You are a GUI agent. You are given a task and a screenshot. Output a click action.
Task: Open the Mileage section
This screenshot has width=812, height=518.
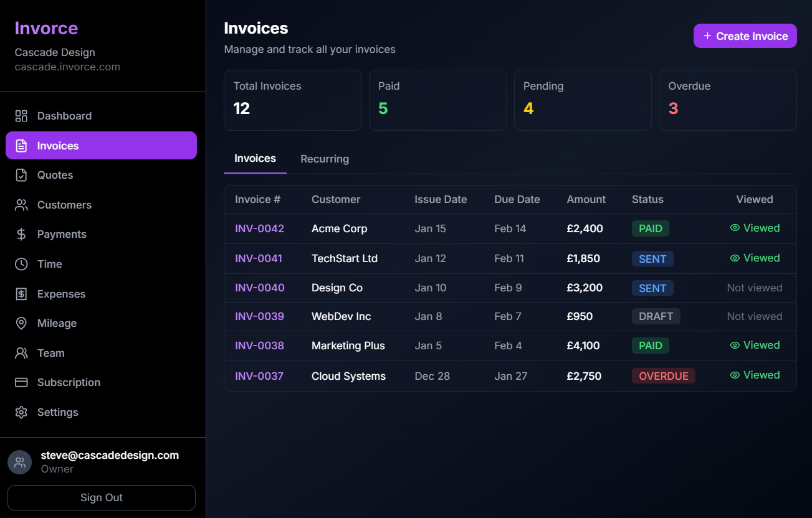tap(21, 323)
